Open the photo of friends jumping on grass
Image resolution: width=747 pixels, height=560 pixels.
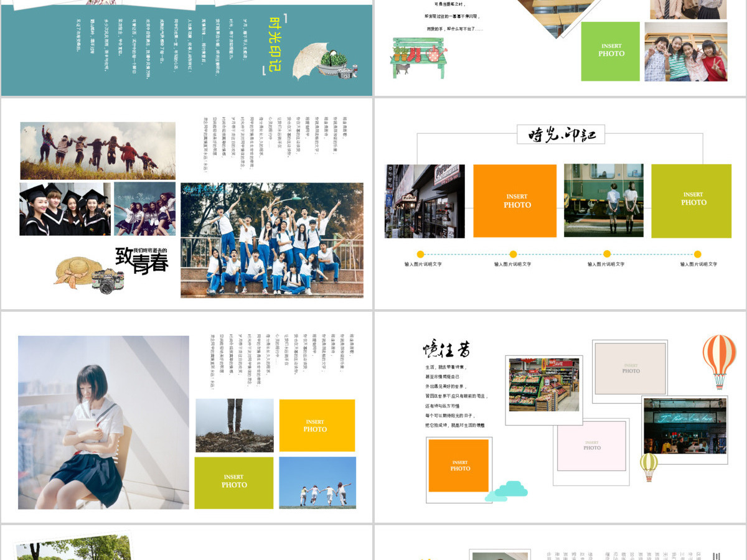pos(98,151)
